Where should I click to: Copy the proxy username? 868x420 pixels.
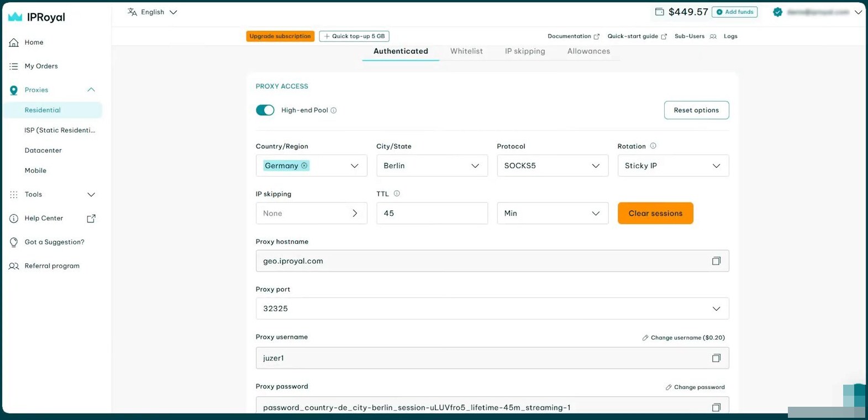[716, 358]
